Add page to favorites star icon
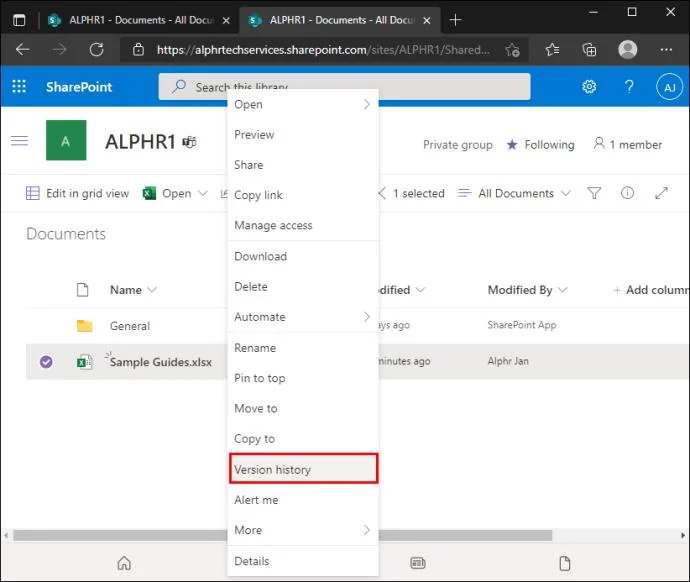This screenshot has height=582, width=690. pos(512,50)
